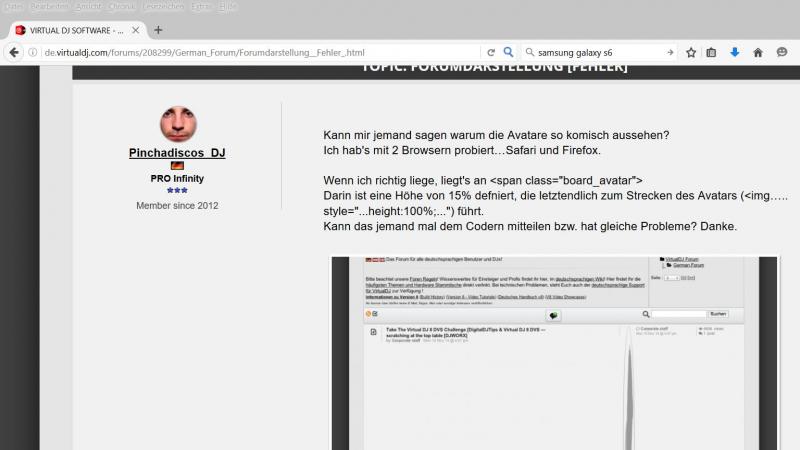
Task: Open the Chronik menu
Action: (122, 7)
